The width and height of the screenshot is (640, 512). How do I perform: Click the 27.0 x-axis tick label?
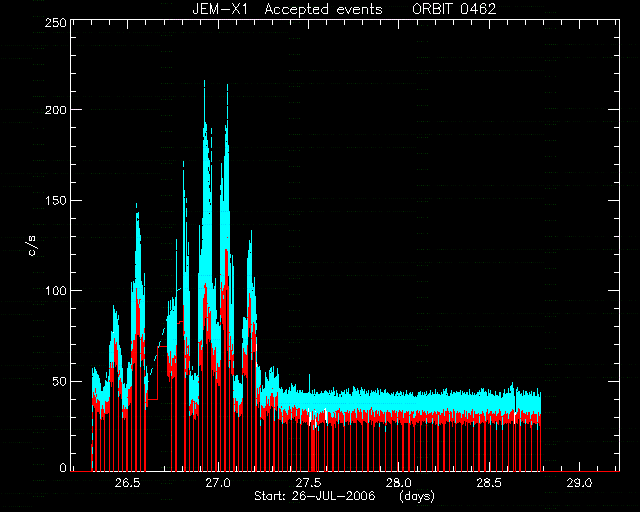coord(218,483)
